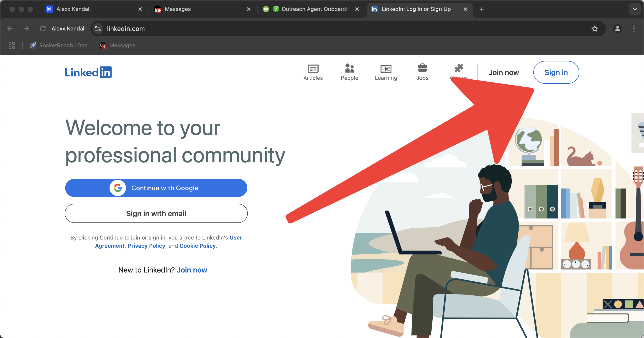Close the LinkedIn tab
This screenshot has width=644, height=338.
coord(465,9)
